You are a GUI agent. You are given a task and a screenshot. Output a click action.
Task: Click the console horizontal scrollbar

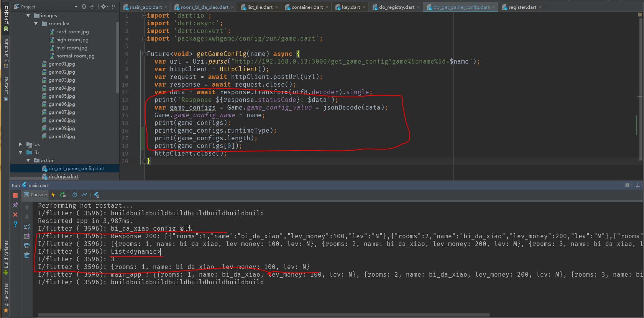(264, 315)
